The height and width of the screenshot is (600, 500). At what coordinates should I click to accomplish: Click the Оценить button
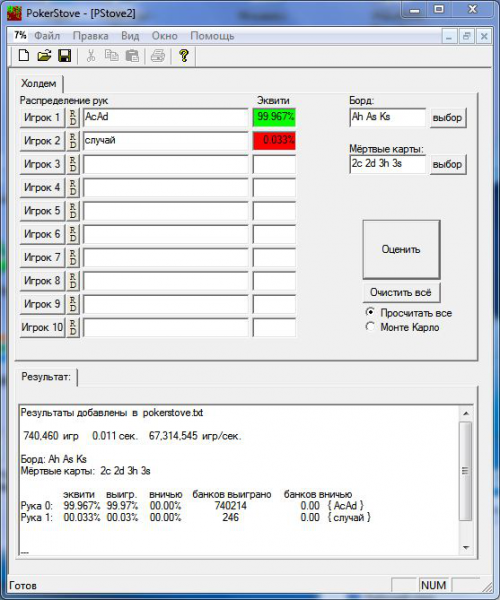(x=401, y=249)
